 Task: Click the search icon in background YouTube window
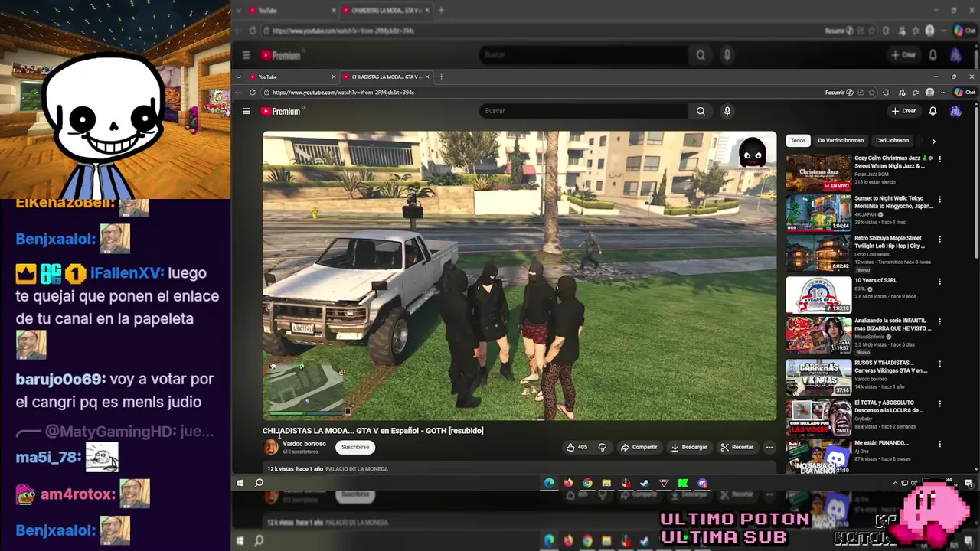point(701,55)
